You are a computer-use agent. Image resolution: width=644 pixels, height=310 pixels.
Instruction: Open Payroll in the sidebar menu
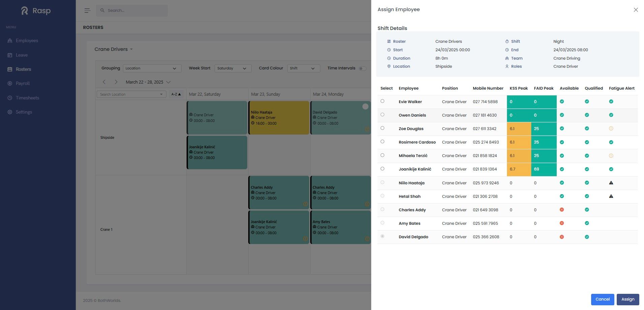pyautogui.click(x=23, y=83)
